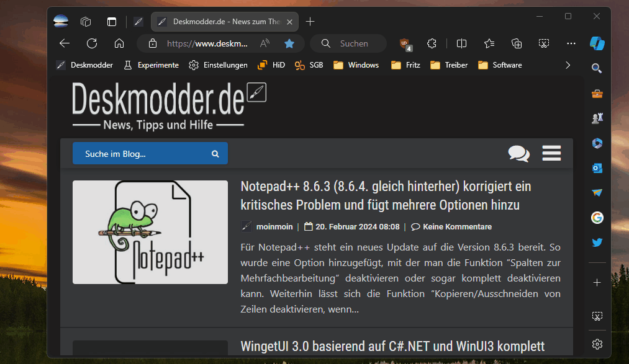Open the HiD bookmark
This screenshot has width=629, height=364.
pos(271,65)
